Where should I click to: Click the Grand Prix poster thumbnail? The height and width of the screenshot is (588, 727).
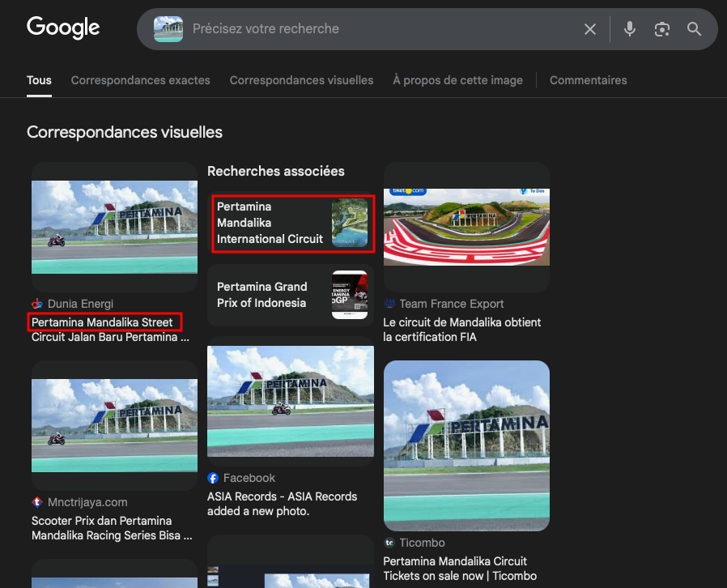[350, 295]
